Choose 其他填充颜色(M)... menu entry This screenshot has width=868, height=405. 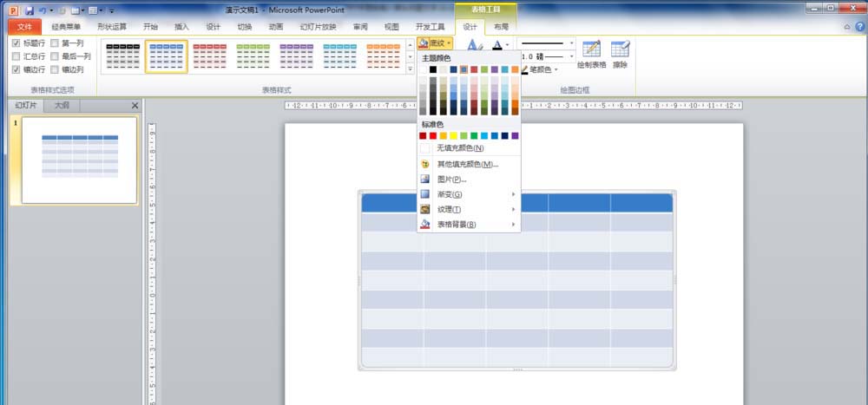coord(470,164)
